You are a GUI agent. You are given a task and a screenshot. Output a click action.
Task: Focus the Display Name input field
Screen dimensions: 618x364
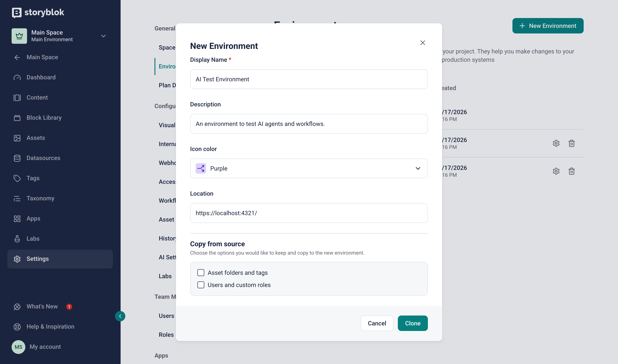(x=309, y=79)
